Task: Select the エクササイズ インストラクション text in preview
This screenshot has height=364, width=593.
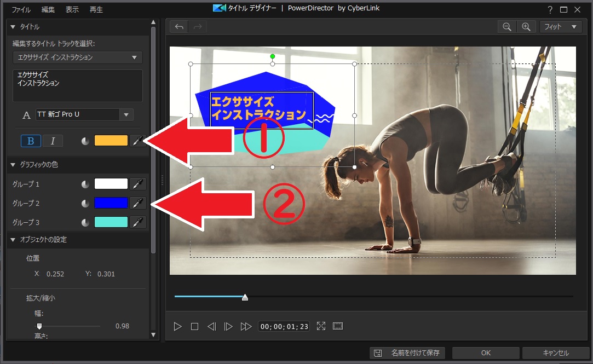Action: [262, 110]
